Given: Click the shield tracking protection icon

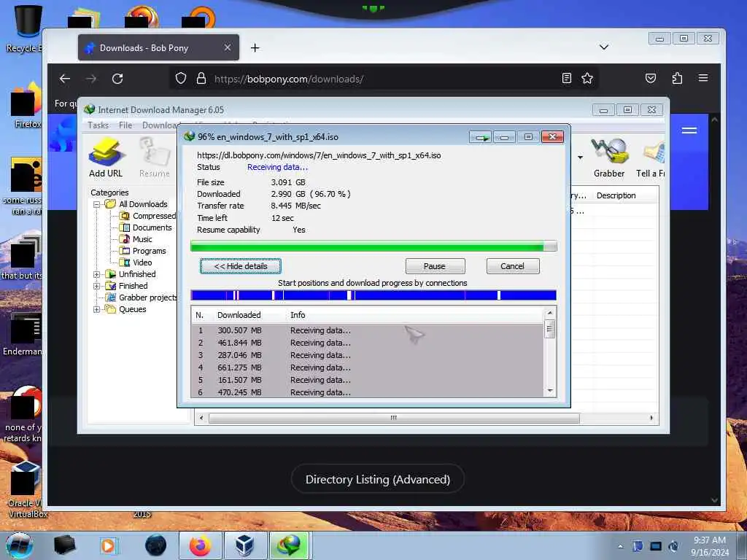Looking at the screenshot, I should 181,79.
